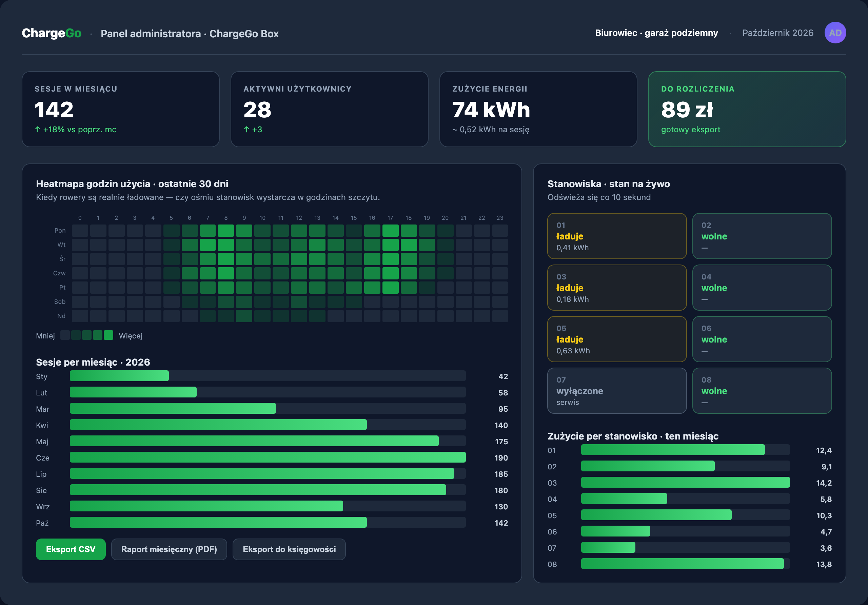Click heatmap cell Pon hour 8
The image size is (868, 605).
[226, 230]
